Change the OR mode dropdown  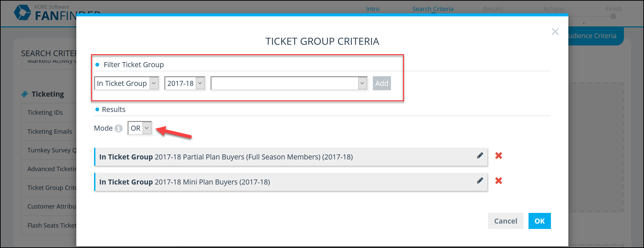140,128
